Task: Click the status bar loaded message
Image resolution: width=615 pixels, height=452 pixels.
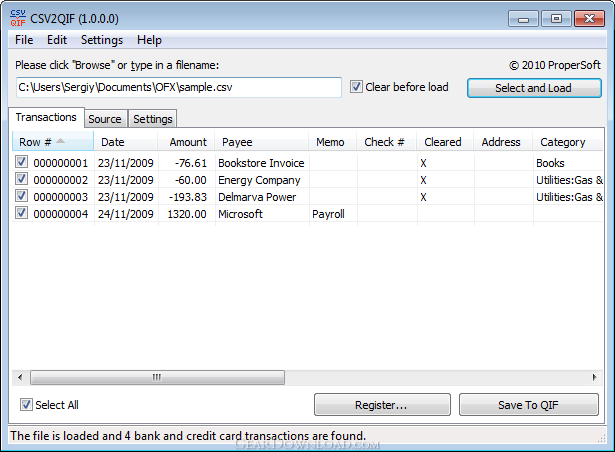Action: (188, 436)
